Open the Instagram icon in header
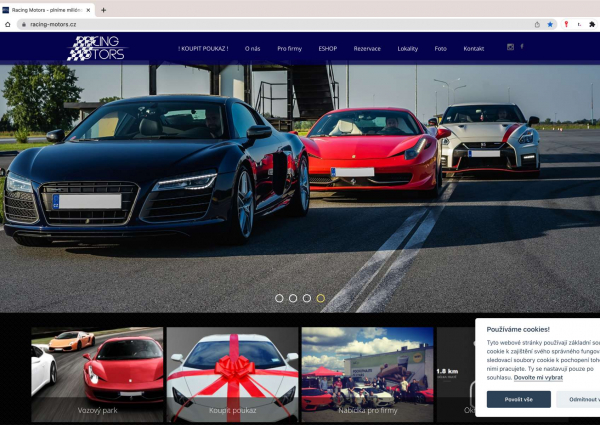The width and height of the screenshot is (600, 425). coord(510,47)
